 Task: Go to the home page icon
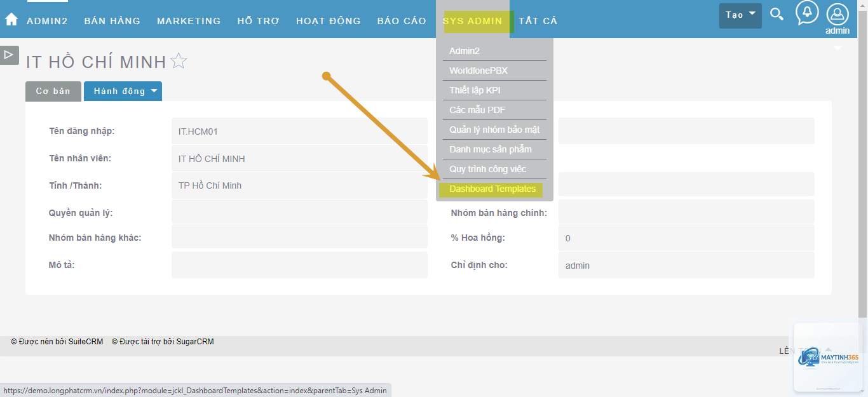[11, 19]
